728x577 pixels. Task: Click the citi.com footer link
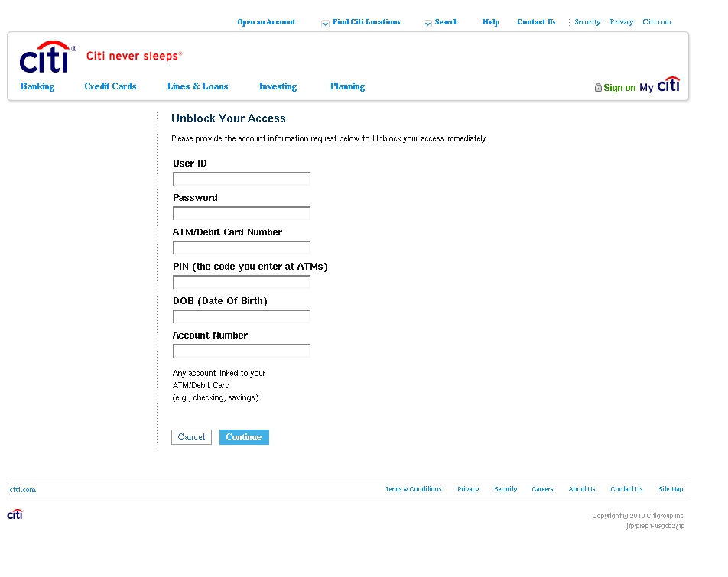[22, 490]
